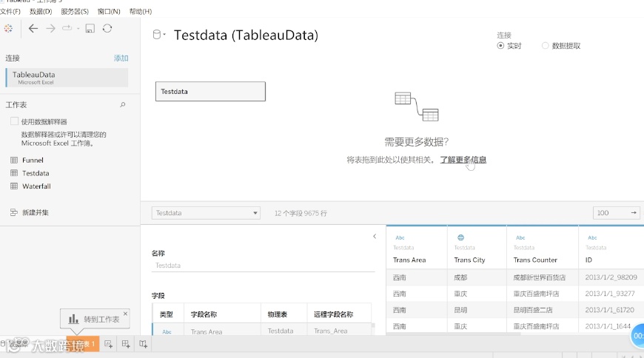Click the Funnel sheet table icon
The height and width of the screenshot is (358, 644).
click(14, 160)
